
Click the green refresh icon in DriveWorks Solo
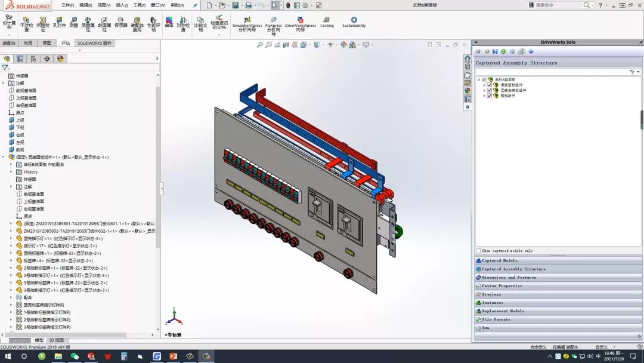pyautogui.click(x=503, y=52)
